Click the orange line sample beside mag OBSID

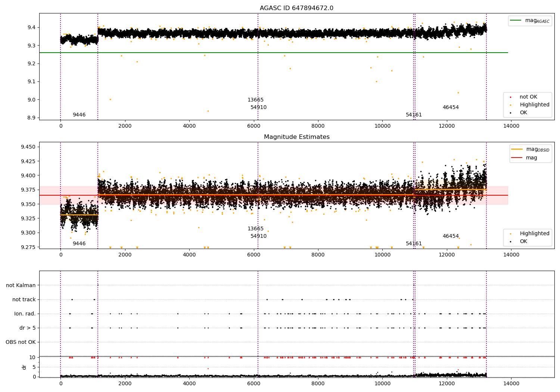point(517,149)
